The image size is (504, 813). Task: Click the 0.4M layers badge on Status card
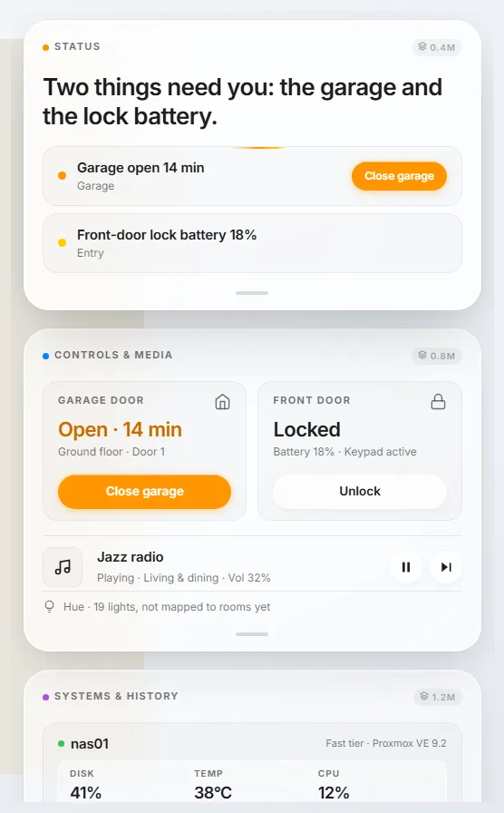tap(437, 47)
